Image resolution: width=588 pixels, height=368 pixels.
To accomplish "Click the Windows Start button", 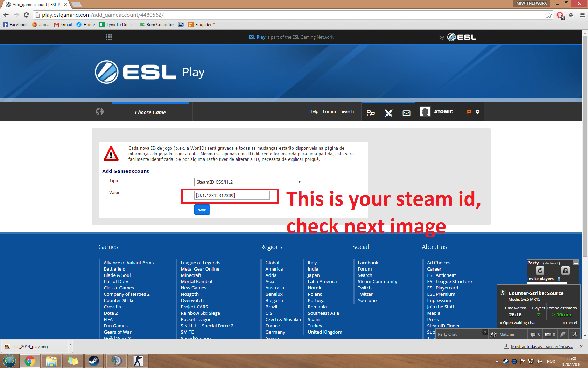I will 9,361.
